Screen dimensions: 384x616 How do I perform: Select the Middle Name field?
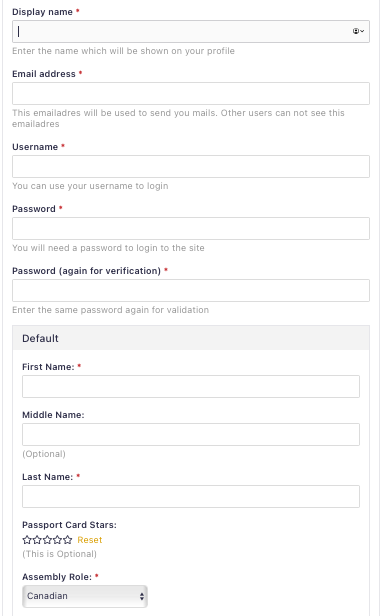pos(191,434)
